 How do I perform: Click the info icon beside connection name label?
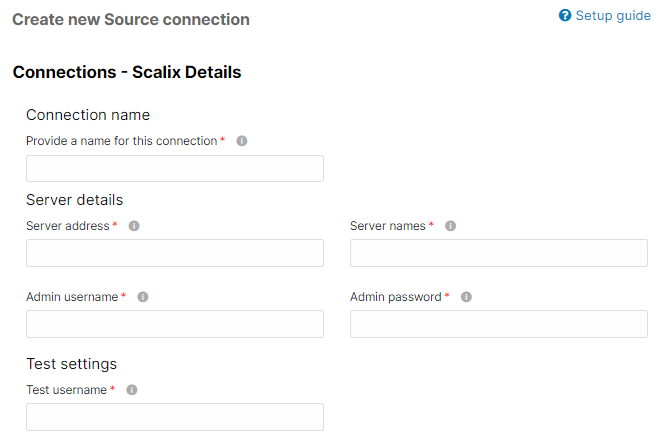(x=242, y=141)
